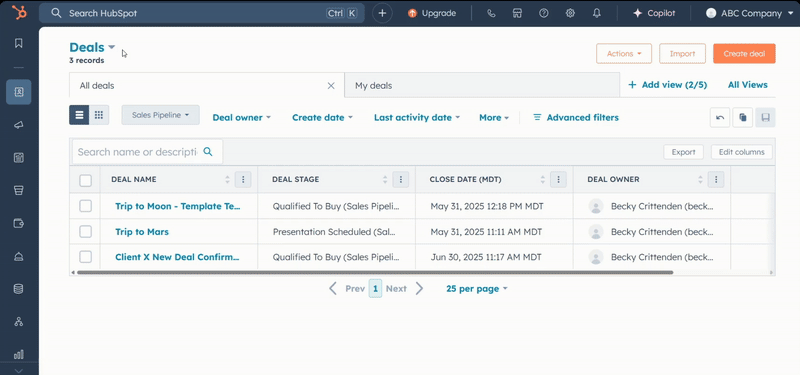Click the Import button
Viewport: 800px width, 375px height.
pos(682,54)
